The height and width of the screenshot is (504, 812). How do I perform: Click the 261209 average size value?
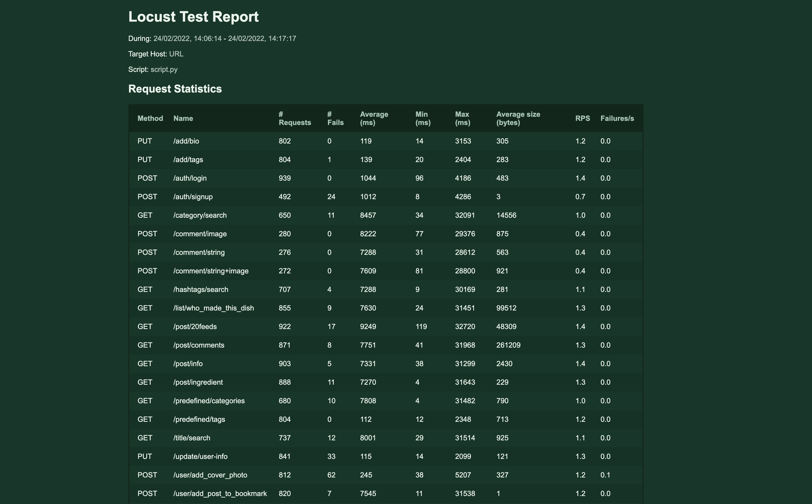point(509,345)
